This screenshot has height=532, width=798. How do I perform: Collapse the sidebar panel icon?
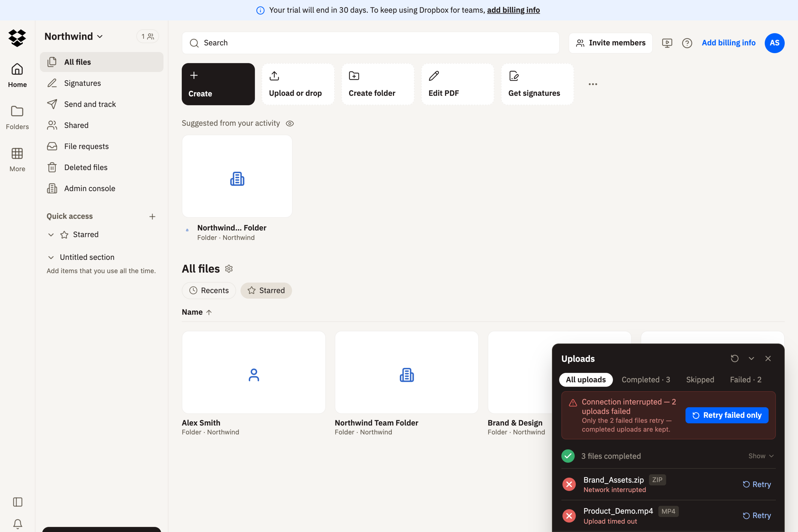[18, 502]
